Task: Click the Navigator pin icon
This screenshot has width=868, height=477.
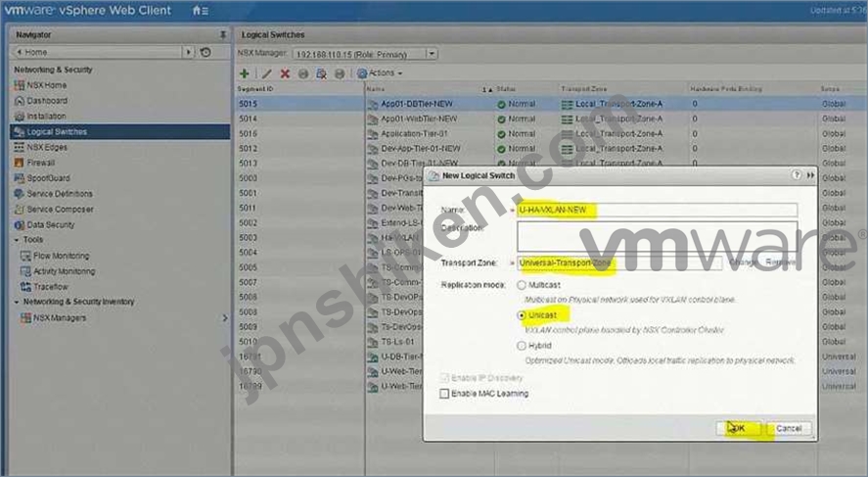Action: tap(222, 34)
